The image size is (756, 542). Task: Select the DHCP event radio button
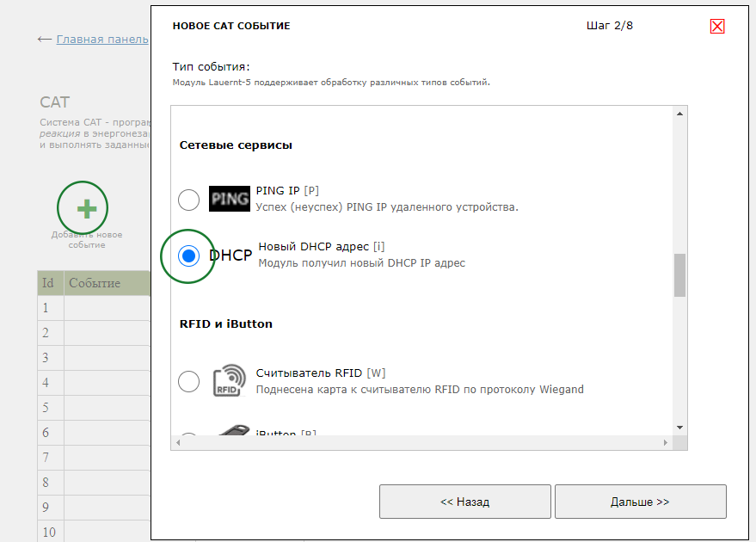(x=187, y=255)
